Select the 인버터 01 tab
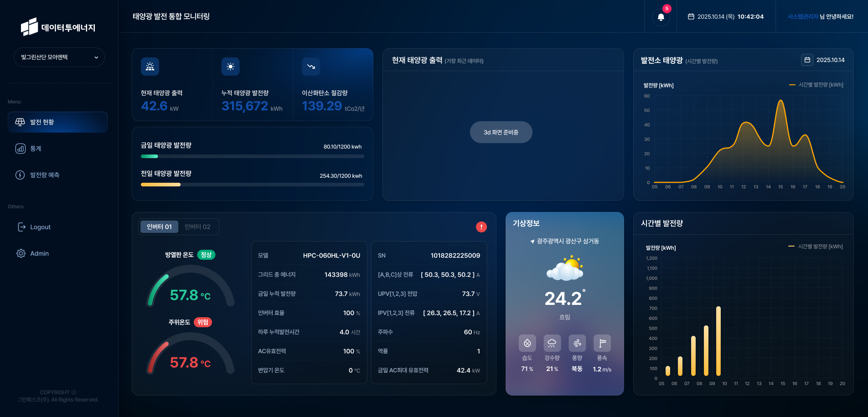868x417 pixels. click(x=159, y=227)
